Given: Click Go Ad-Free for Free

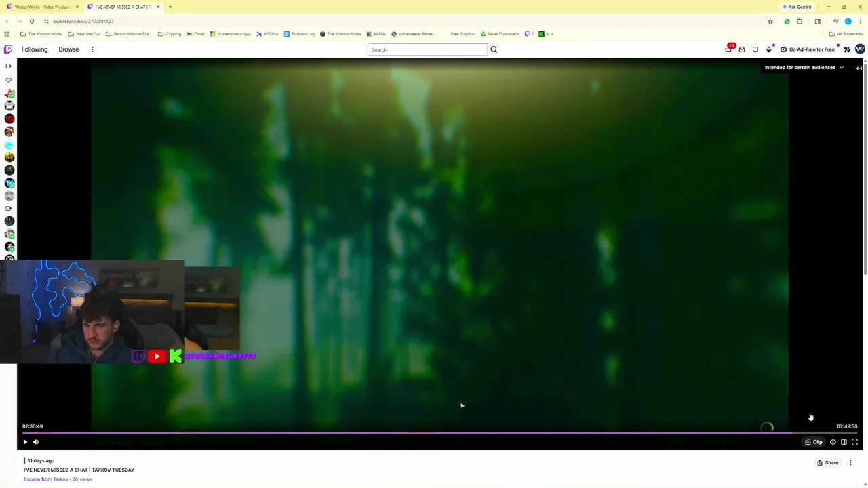Looking at the screenshot, I should pyautogui.click(x=808, y=49).
